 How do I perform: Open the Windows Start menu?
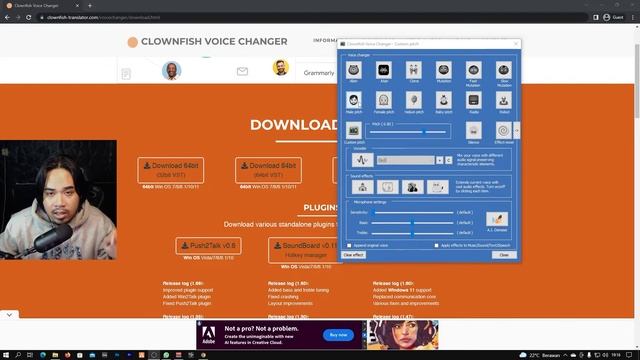6,355
